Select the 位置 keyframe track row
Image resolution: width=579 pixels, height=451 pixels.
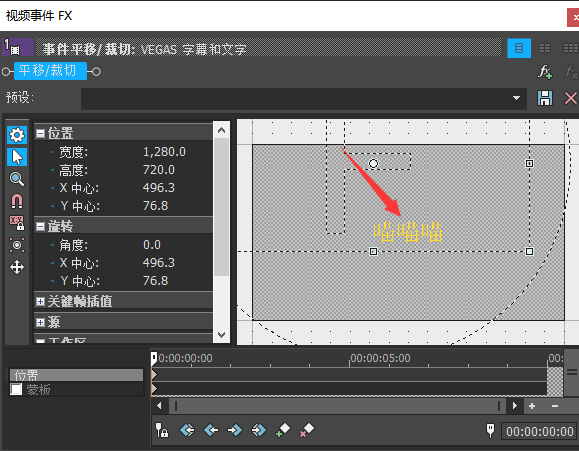tap(76, 375)
